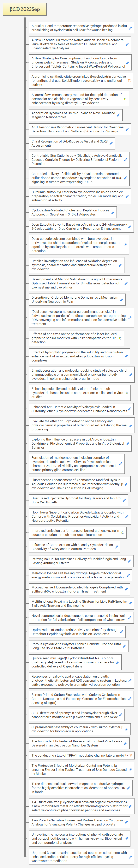Screen dimensions: 138x868
Task: Click icon next to sorafenib solubility node
Action: (127, 393)
